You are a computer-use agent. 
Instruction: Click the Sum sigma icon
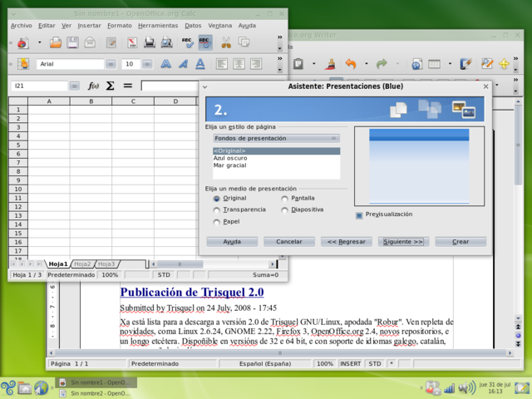(110, 86)
